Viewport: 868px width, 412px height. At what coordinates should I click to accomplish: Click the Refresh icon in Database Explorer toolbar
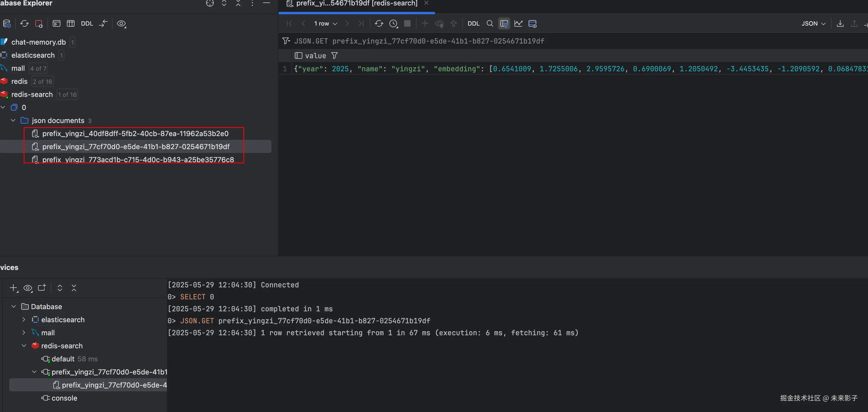pos(24,24)
